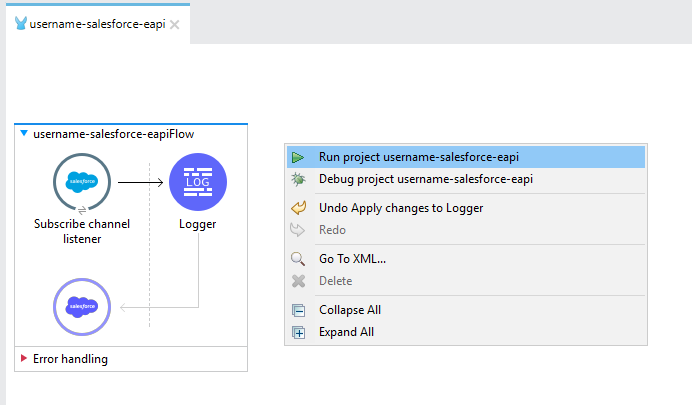Choose Debug project username-salesforce-eapi
This screenshot has height=405, width=692.
click(425, 179)
